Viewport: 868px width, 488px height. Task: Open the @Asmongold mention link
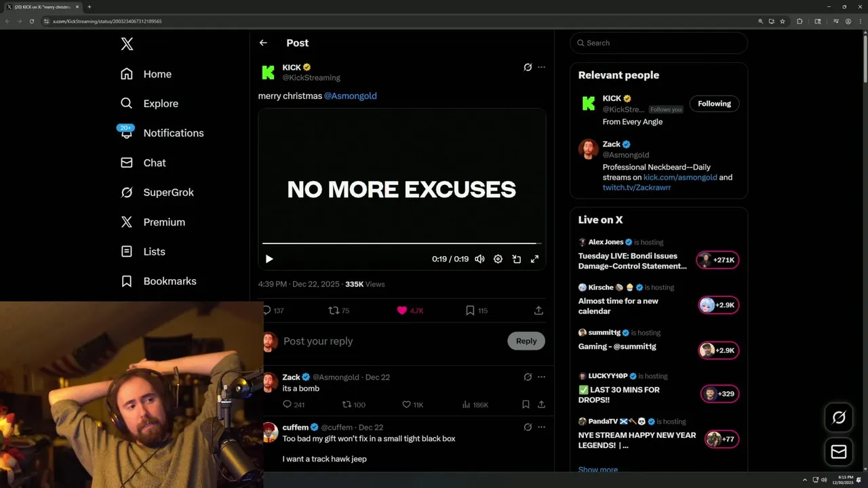coord(350,96)
